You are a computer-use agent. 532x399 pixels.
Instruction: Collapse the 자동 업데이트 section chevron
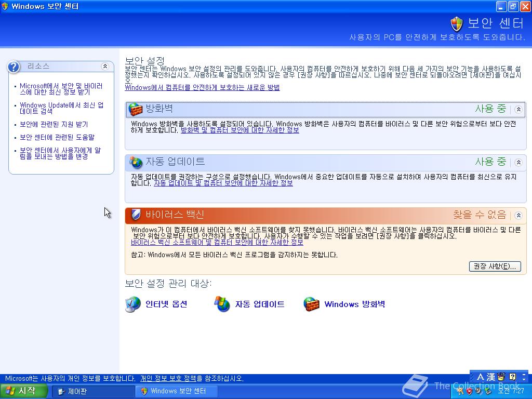[518, 162]
